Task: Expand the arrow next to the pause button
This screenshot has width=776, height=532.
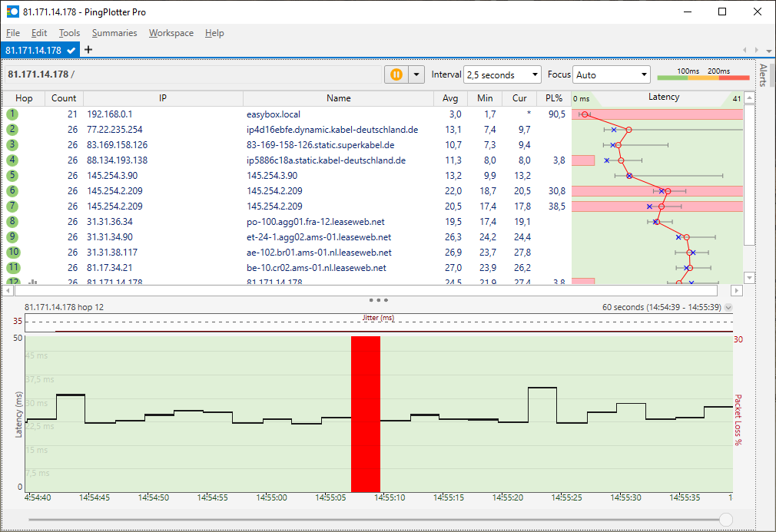Action: point(416,74)
